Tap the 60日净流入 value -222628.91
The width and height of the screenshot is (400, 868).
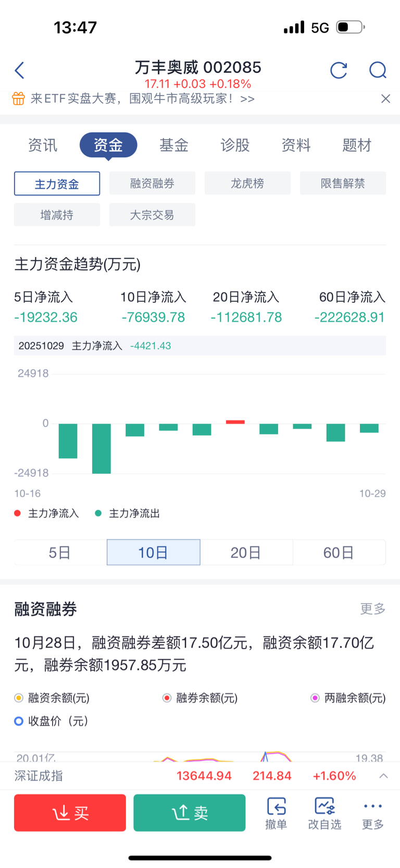pos(349,317)
